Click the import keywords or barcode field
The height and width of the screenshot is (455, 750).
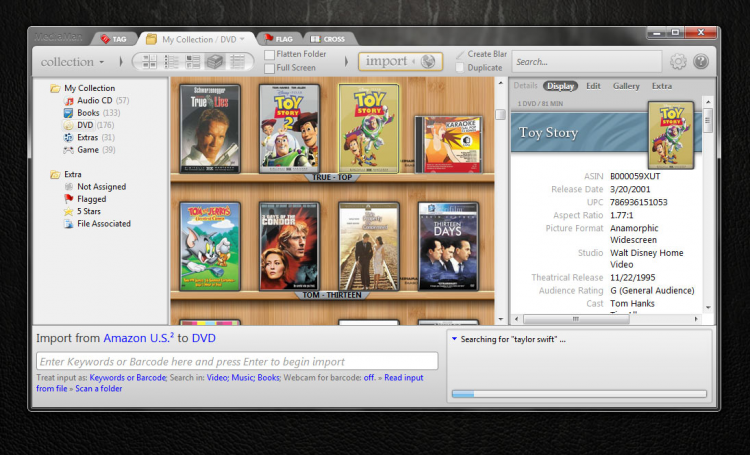(237, 361)
